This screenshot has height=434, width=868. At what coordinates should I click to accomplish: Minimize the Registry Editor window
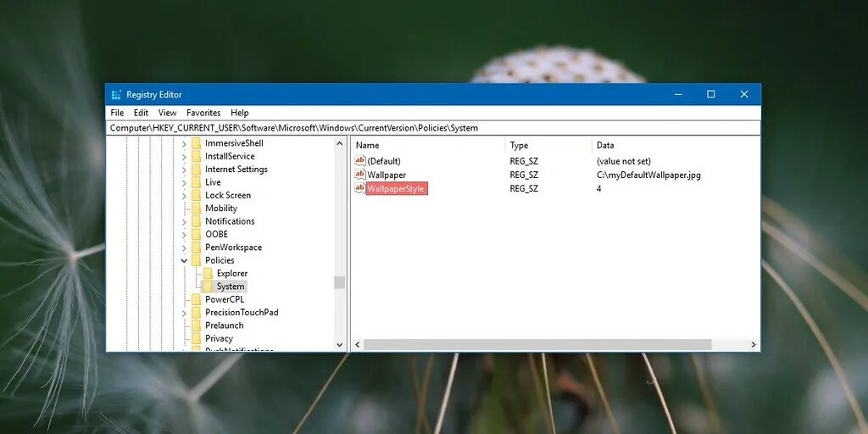(678, 95)
